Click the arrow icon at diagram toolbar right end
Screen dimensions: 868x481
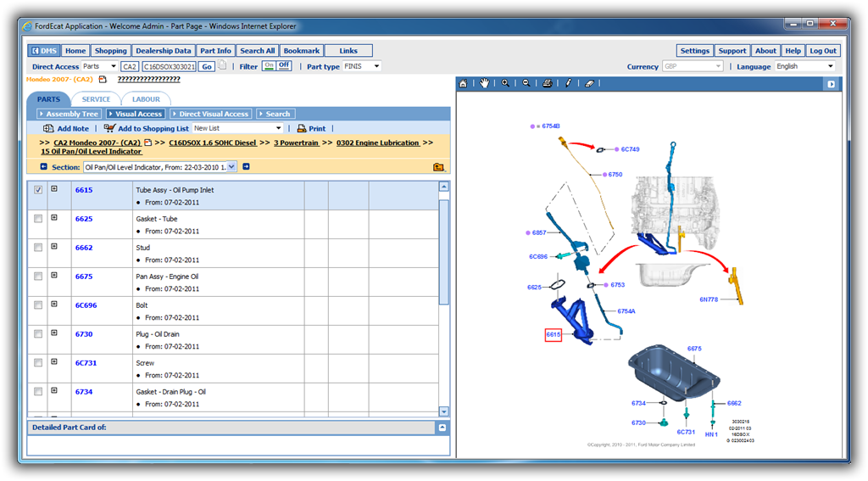[831, 84]
